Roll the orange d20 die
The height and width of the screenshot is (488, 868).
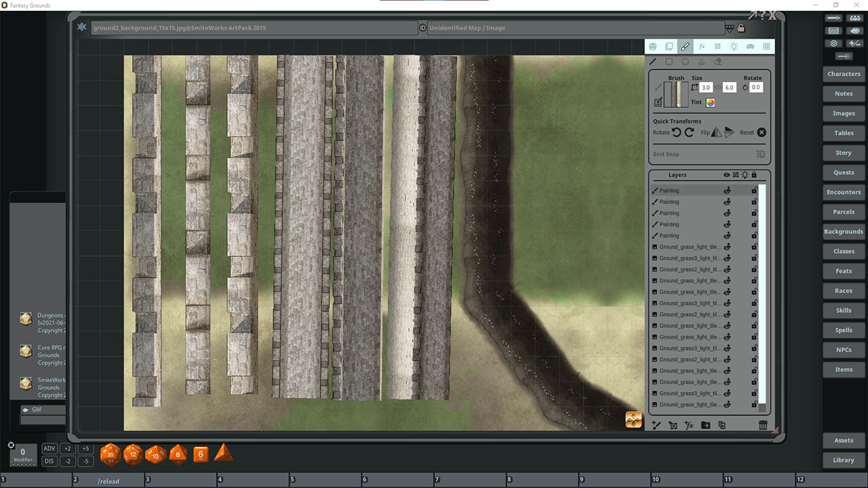coord(110,454)
